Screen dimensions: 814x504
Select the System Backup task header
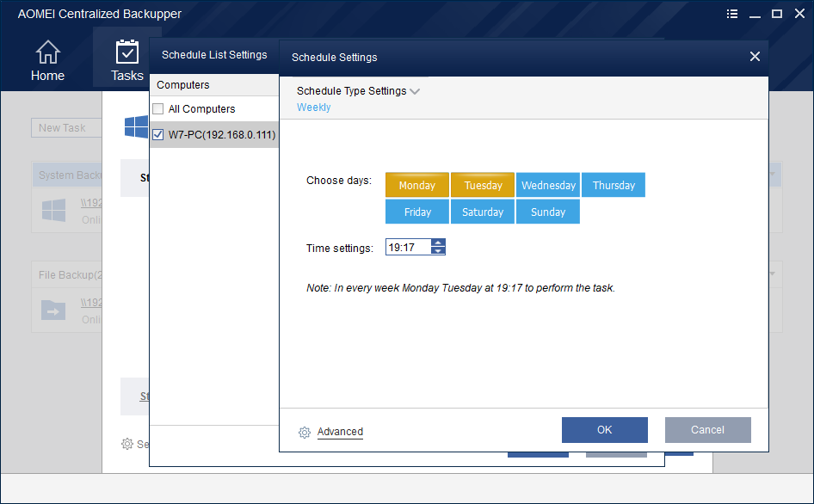coord(67,175)
